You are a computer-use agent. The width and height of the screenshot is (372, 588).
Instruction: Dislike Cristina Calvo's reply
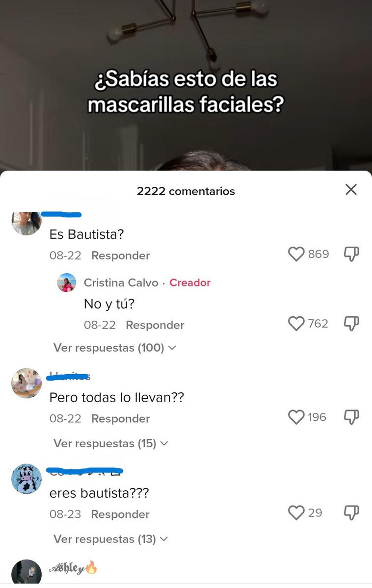(x=351, y=324)
